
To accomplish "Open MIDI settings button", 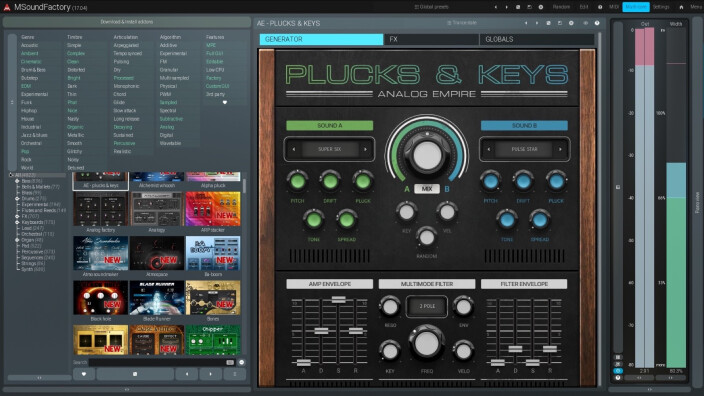I will [x=614, y=7].
